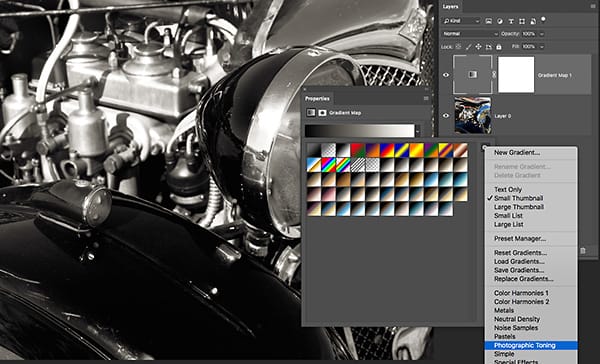Screen dimensions: 600x364
Task: Select Small List view option
Action: 508,216
